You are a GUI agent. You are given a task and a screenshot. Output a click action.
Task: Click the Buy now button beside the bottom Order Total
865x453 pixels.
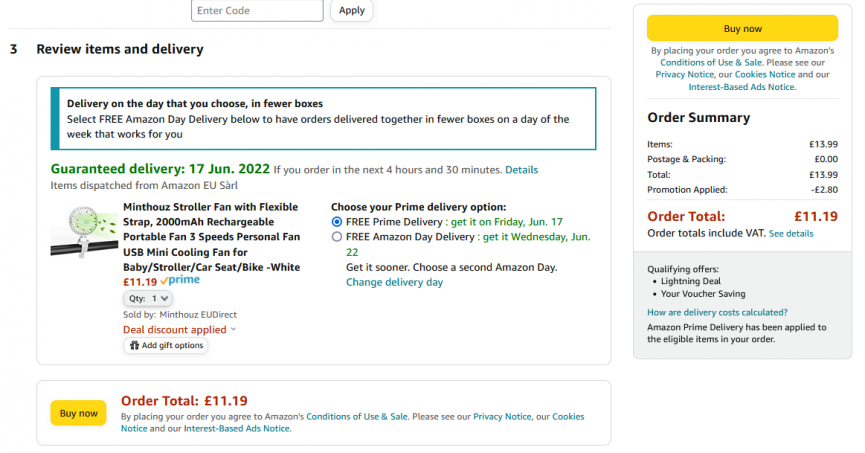click(78, 413)
